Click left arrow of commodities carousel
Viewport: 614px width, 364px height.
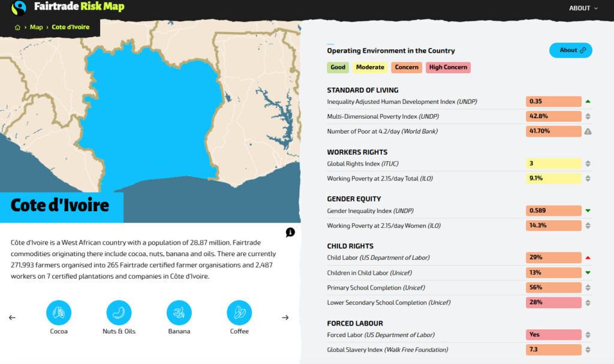coord(12,317)
